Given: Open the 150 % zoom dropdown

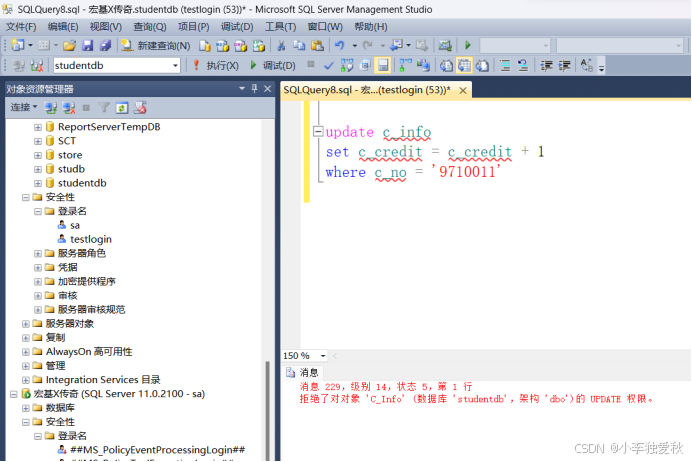Looking at the screenshot, I should pyautogui.click(x=323, y=356).
